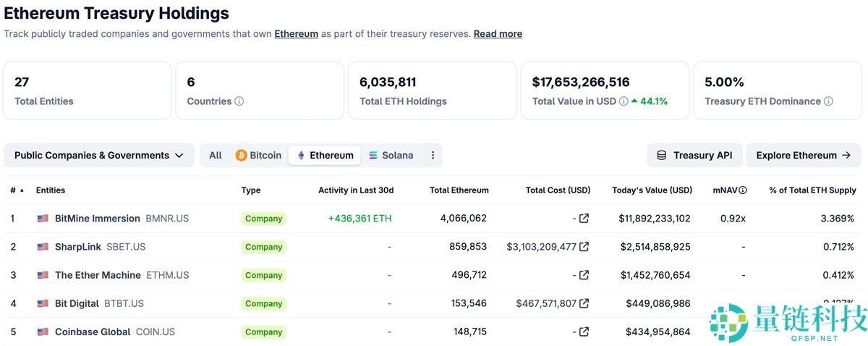Open The Ether Machine entity
868x346 pixels.
(98, 275)
